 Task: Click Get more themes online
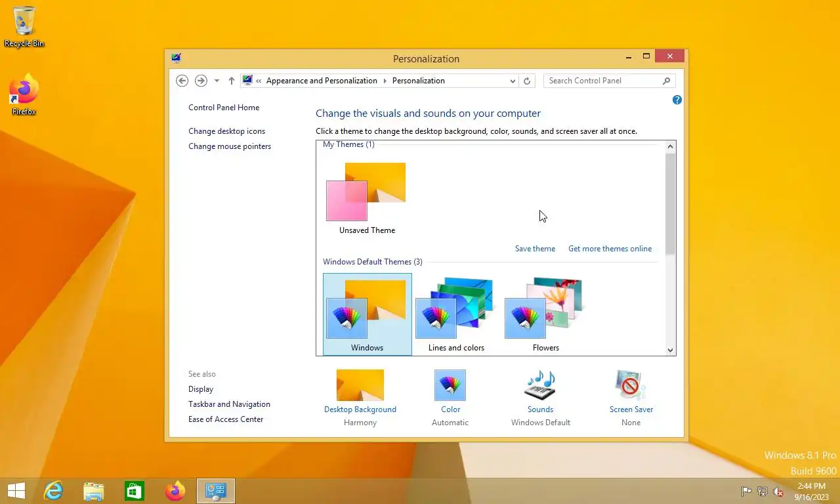tap(610, 249)
